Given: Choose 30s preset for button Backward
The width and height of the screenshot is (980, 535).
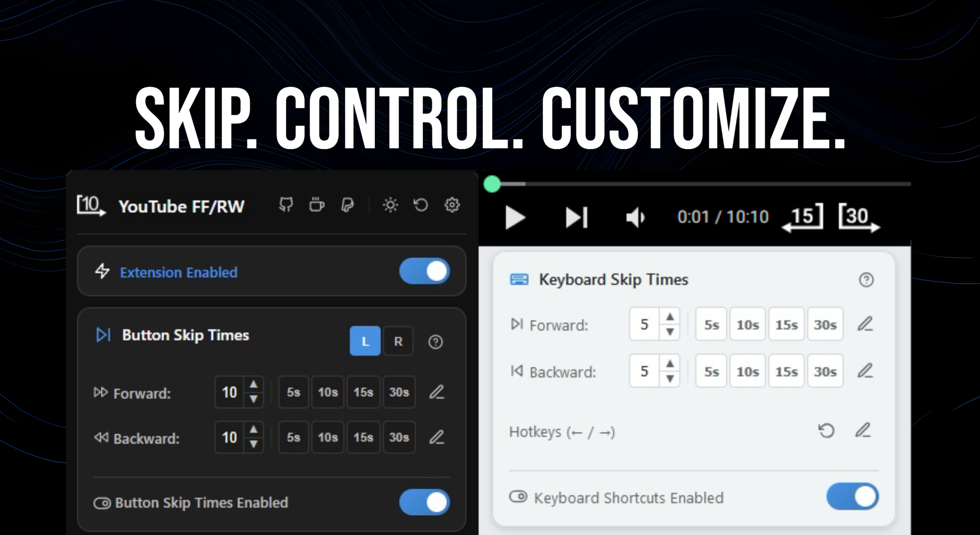Looking at the screenshot, I should coord(399,437).
